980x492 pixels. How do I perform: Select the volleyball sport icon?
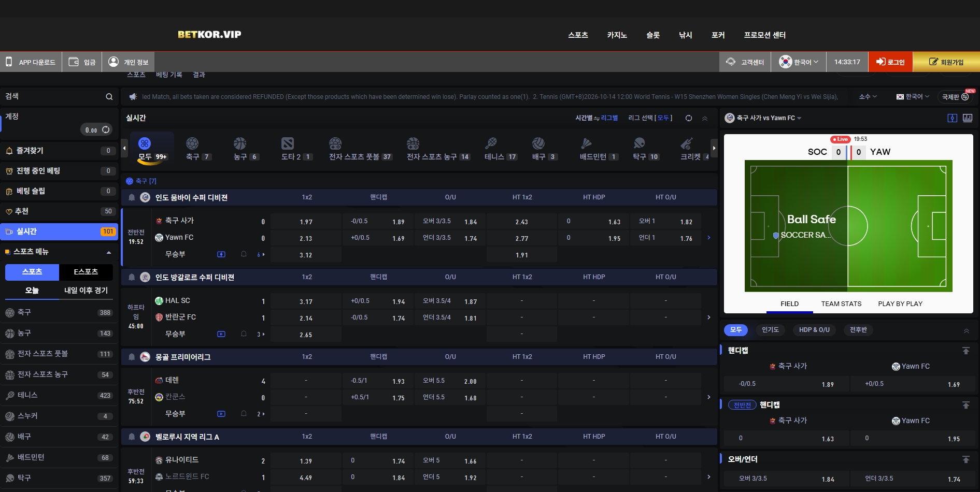pyautogui.click(x=538, y=143)
